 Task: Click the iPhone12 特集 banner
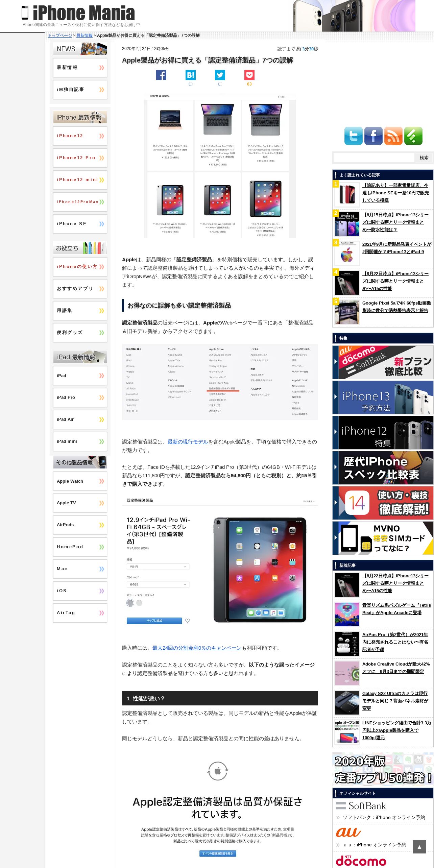(383, 433)
